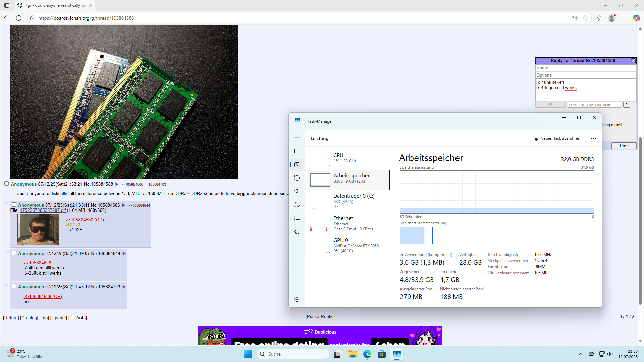Open a new browser tab

point(101,5)
